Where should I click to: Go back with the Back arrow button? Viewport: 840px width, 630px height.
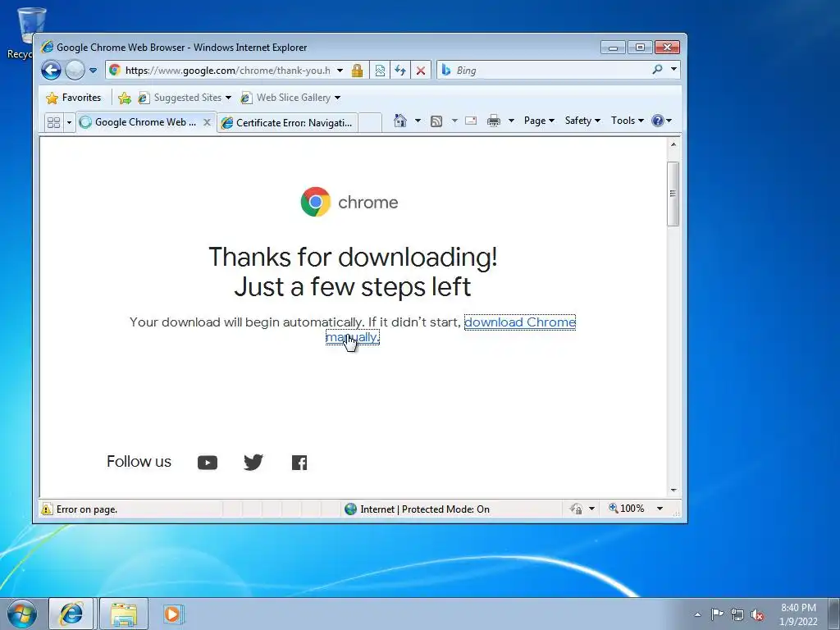(x=52, y=71)
